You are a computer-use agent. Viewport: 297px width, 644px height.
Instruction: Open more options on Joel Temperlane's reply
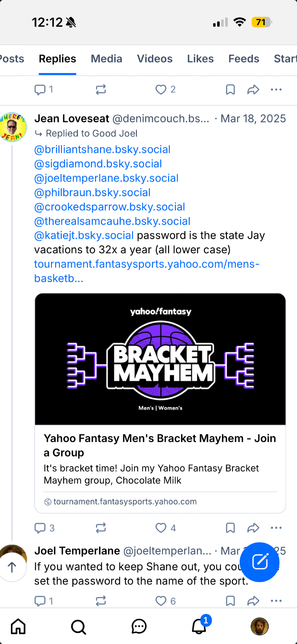(x=276, y=601)
